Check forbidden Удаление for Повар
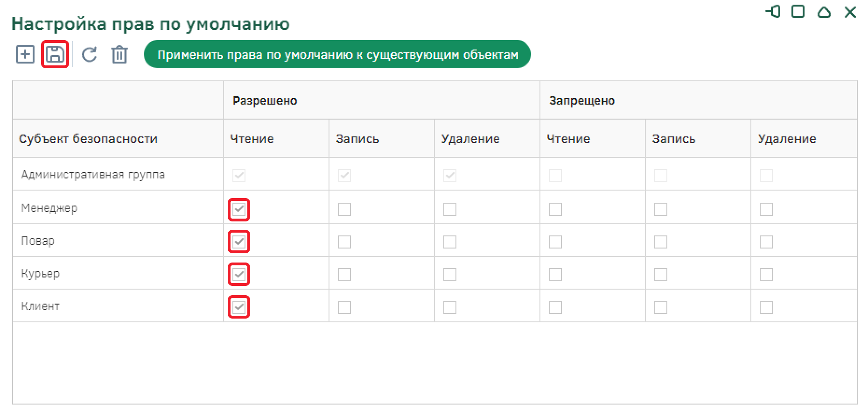 [x=766, y=242]
